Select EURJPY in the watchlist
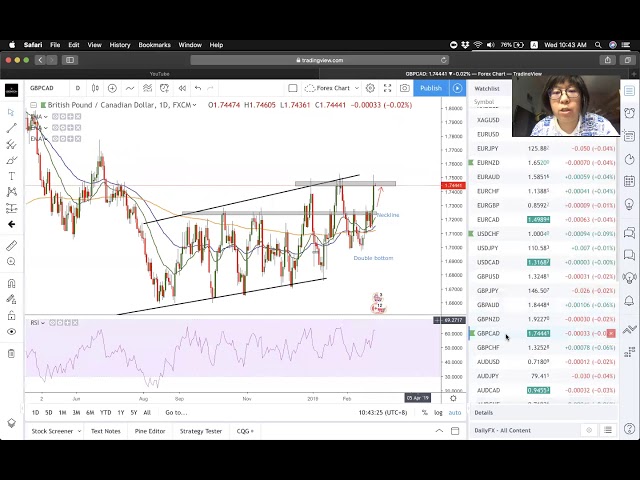Viewport: 640px width, 480px height. click(488, 148)
